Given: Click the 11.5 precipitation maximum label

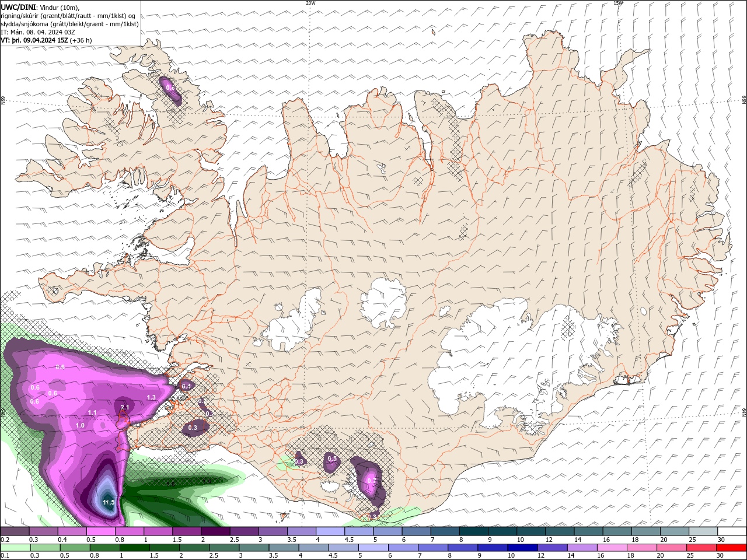Looking at the screenshot, I should [x=109, y=502].
